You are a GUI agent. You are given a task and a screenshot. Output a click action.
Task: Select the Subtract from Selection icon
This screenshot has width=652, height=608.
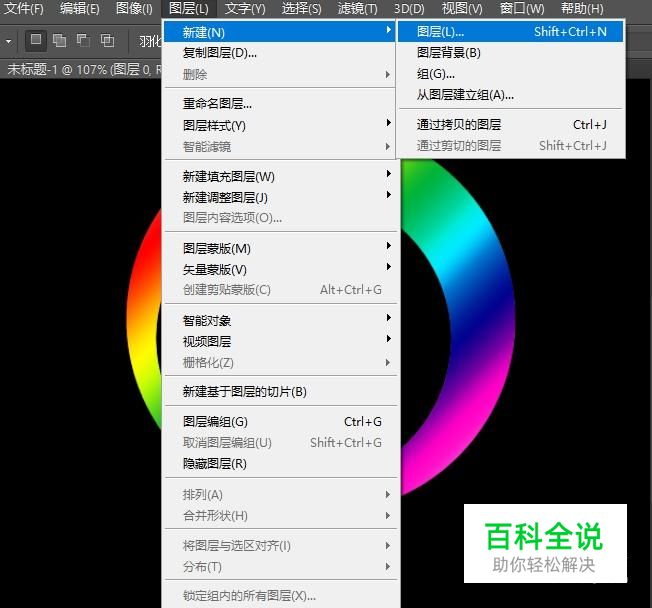[x=83, y=40]
